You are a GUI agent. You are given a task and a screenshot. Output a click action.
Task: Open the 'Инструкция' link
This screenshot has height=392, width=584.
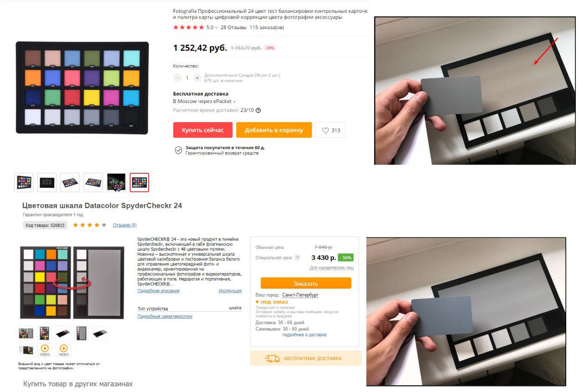[230, 291]
